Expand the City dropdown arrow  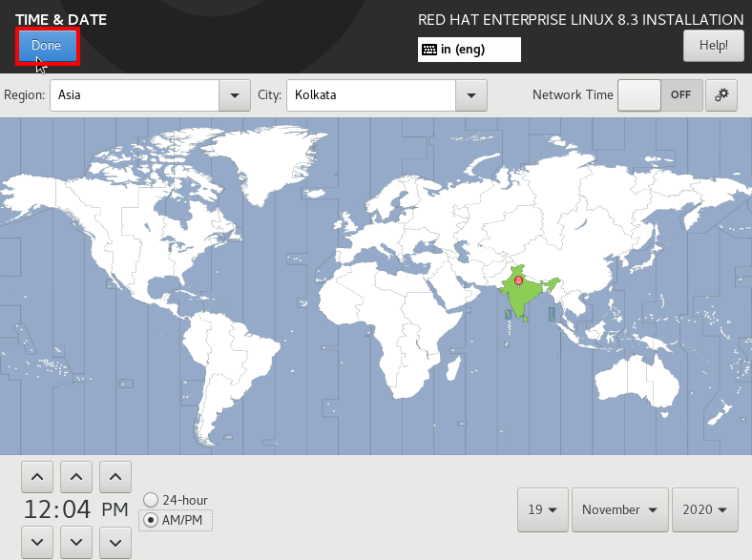pos(471,95)
